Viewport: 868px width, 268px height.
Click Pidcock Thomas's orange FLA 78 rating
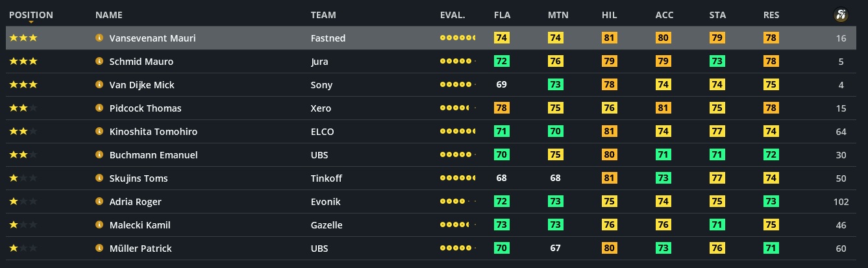coord(501,108)
